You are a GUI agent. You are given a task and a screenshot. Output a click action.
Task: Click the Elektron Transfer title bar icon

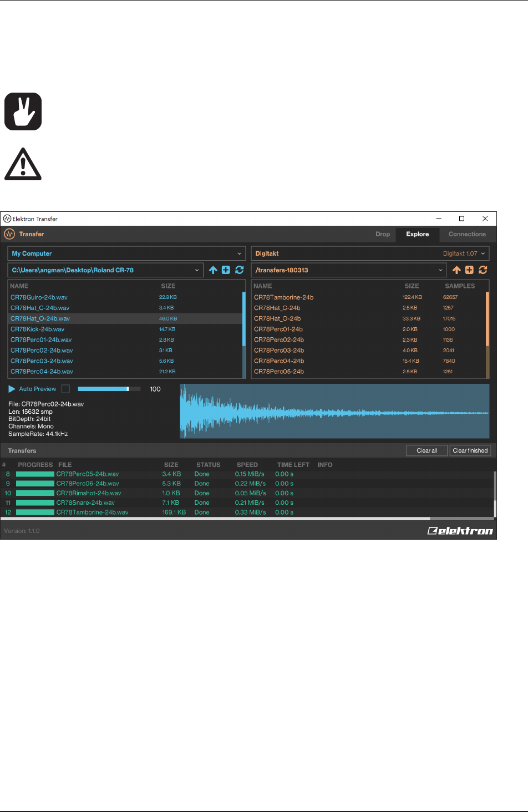(x=7, y=219)
